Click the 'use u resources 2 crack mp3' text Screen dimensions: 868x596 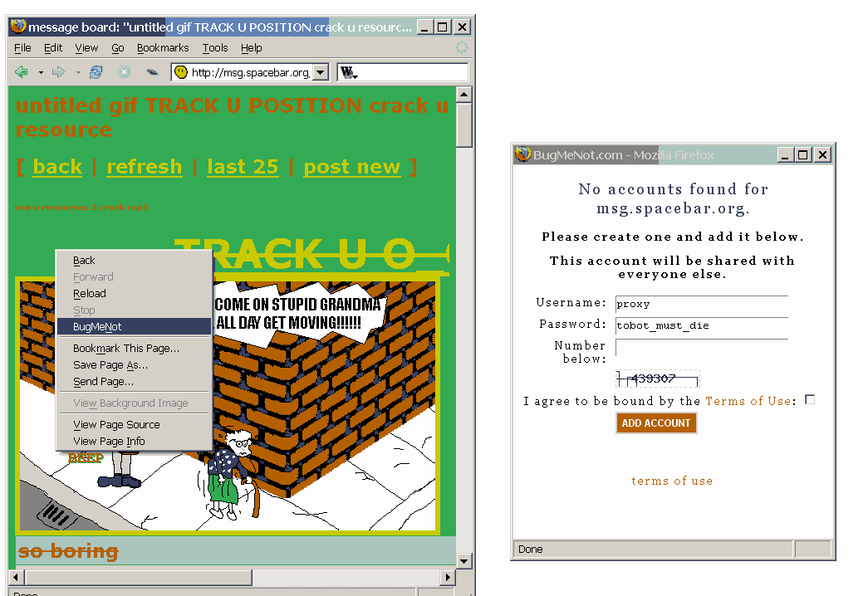81,207
